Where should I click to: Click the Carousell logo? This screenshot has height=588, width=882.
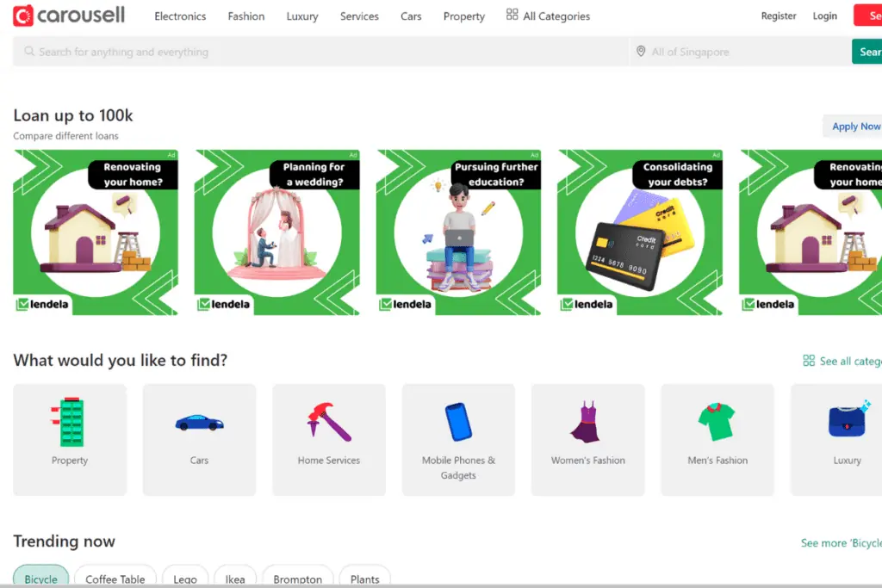tap(69, 15)
